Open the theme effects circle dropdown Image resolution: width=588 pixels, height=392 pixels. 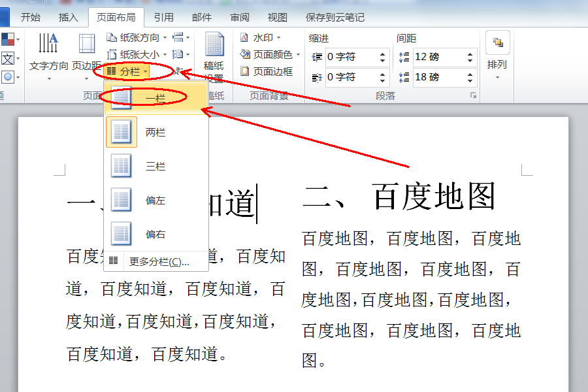click(x=10, y=77)
